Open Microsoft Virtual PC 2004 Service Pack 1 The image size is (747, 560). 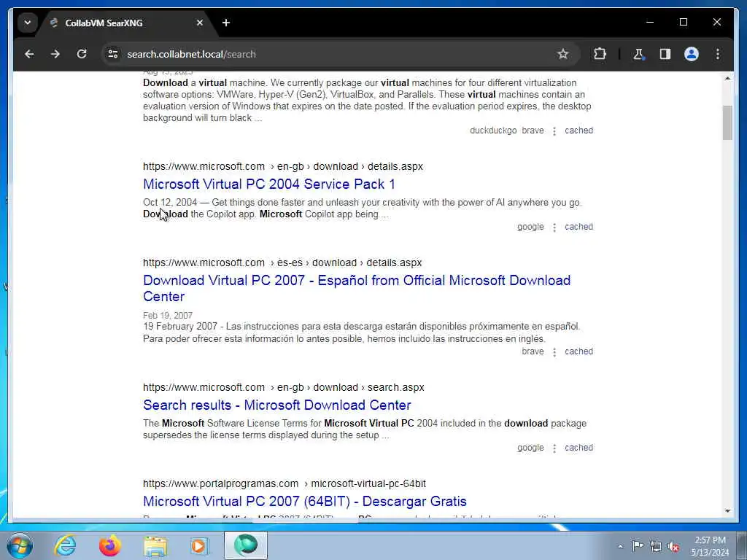(x=269, y=184)
